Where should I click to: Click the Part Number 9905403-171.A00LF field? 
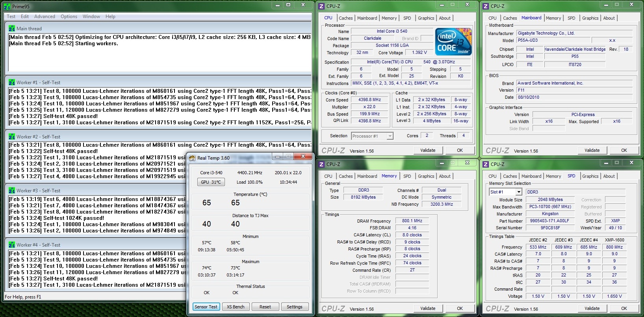point(549,221)
